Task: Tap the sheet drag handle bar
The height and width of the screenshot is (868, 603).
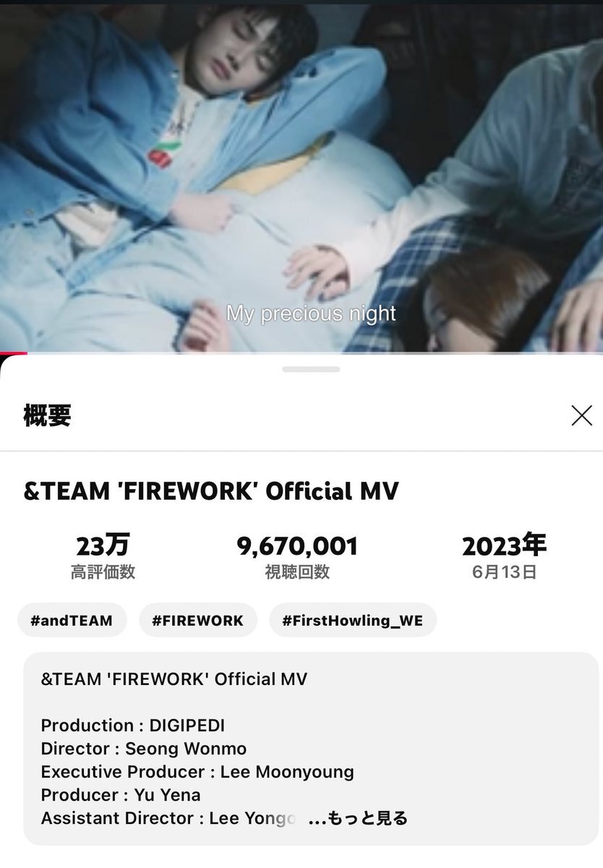Action: (x=311, y=369)
